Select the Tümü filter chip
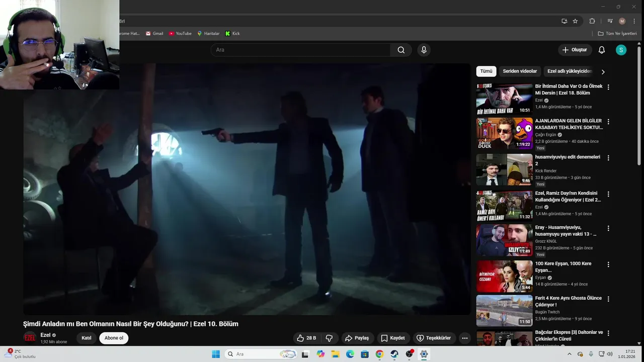Viewport: 644px width, 362px height. (486, 71)
